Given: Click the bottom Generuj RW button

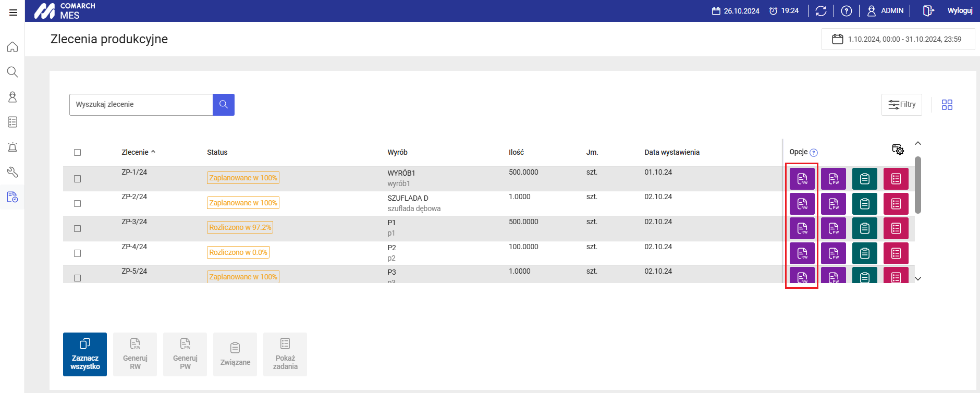Looking at the screenshot, I should 135,354.
